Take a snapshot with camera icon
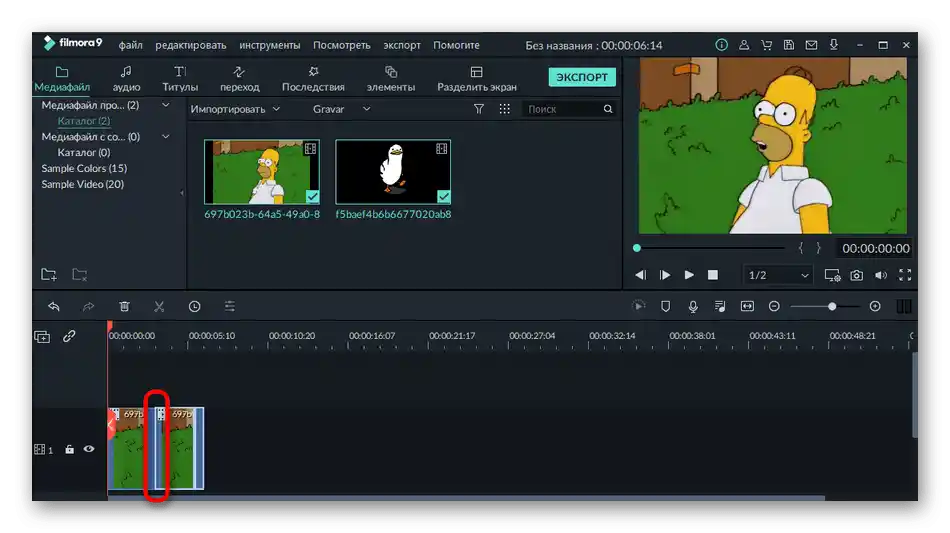Screen dimensions: 950x533 (857, 275)
